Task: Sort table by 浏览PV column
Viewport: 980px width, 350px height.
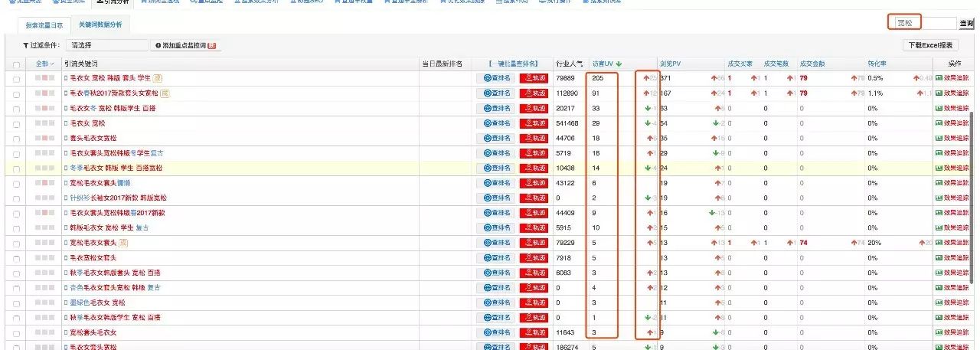Action: (670, 64)
